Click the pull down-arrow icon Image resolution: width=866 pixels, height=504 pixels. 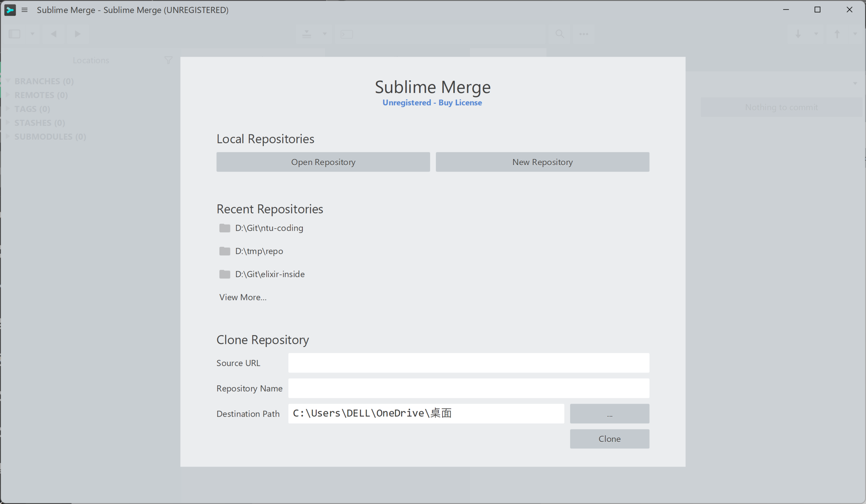click(798, 34)
